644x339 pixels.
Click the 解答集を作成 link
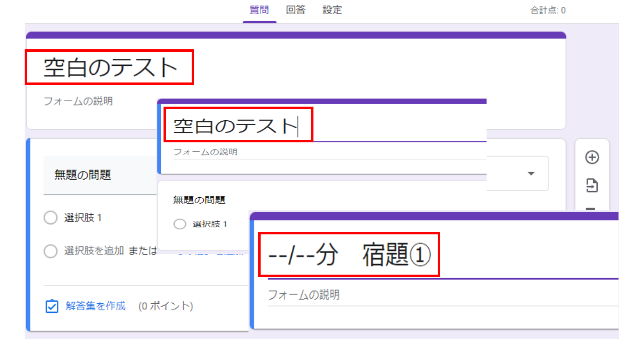point(95,306)
